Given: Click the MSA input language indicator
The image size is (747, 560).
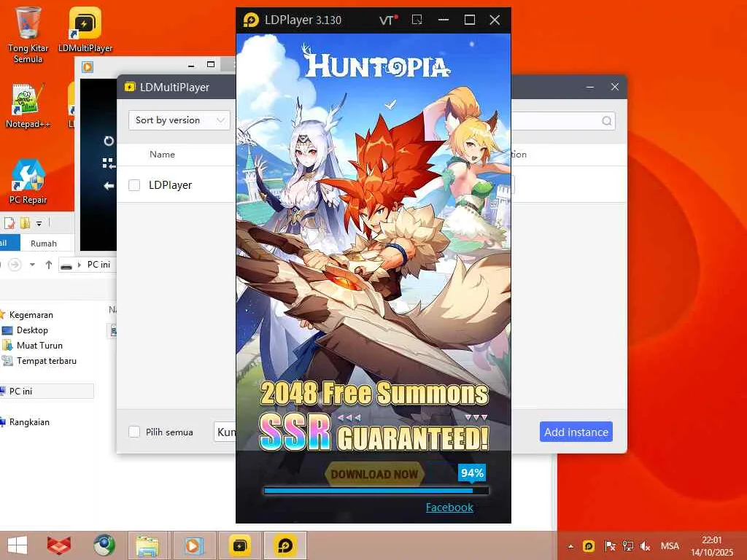Looking at the screenshot, I should (x=670, y=545).
